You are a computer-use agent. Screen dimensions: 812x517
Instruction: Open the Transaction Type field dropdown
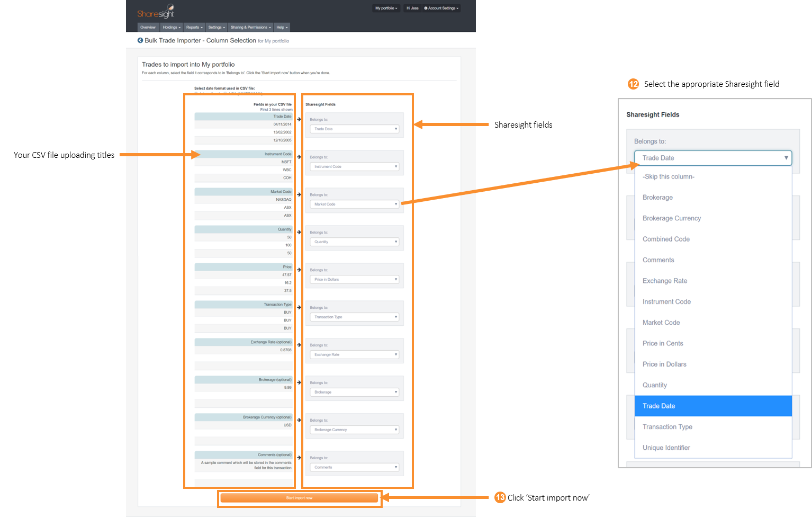point(354,317)
